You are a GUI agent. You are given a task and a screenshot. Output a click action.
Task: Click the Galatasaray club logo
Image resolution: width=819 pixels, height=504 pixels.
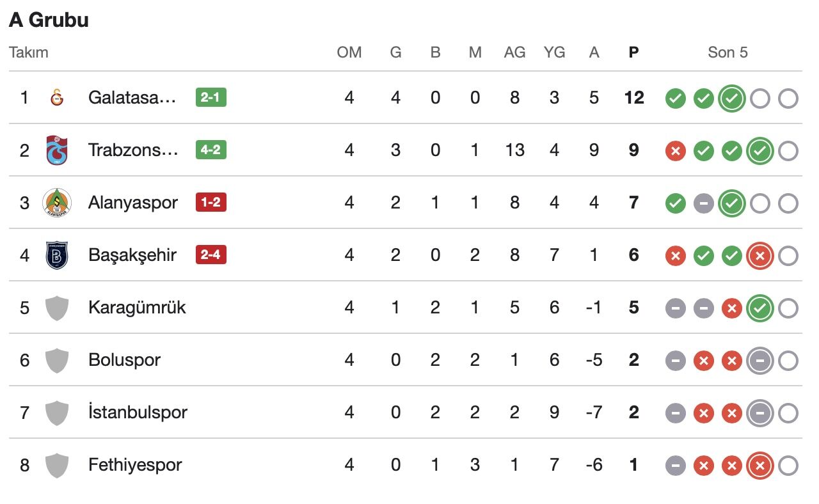57,98
